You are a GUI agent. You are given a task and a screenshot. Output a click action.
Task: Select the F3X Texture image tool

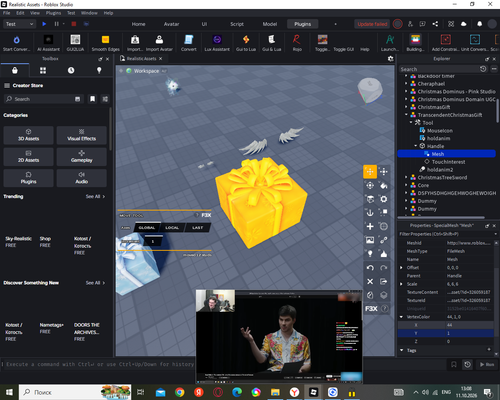point(370,240)
